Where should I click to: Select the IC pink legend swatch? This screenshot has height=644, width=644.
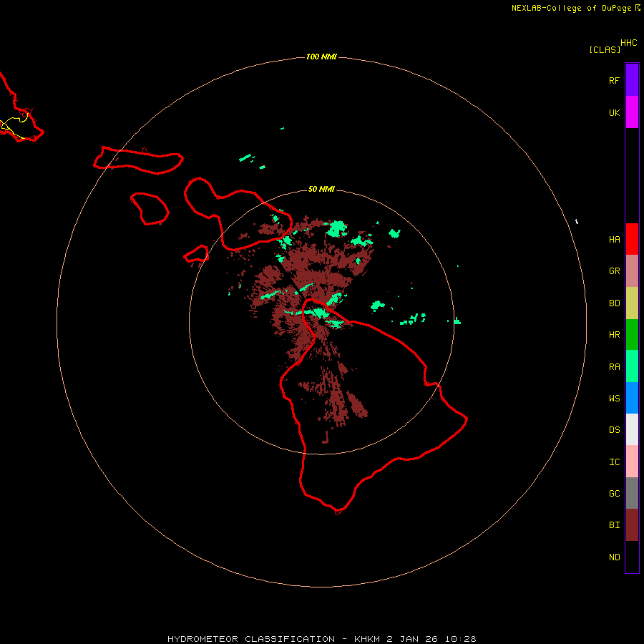point(632,462)
